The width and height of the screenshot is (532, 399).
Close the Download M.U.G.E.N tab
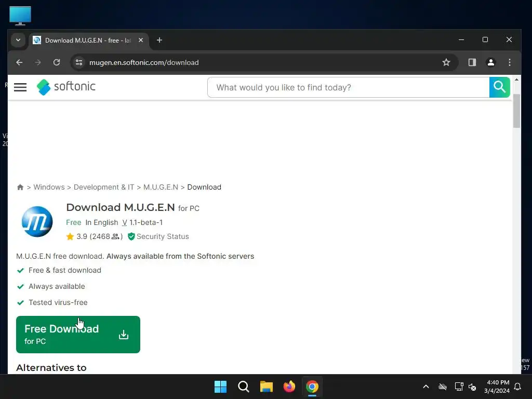point(141,41)
